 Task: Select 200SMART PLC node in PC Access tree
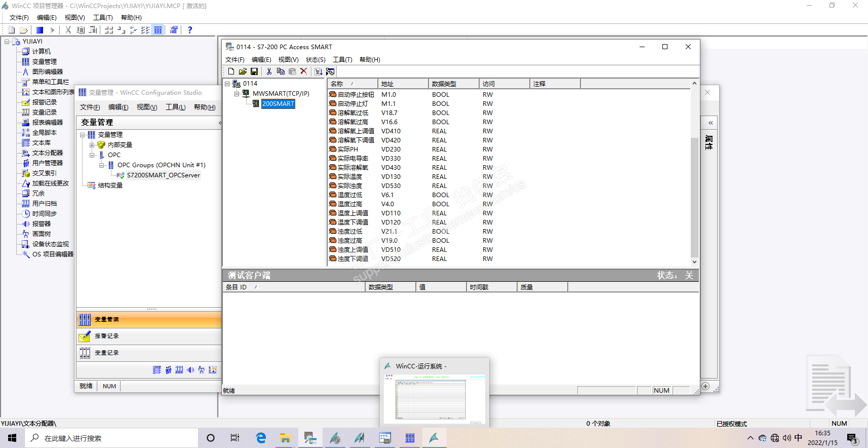click(x=278, y=104)
